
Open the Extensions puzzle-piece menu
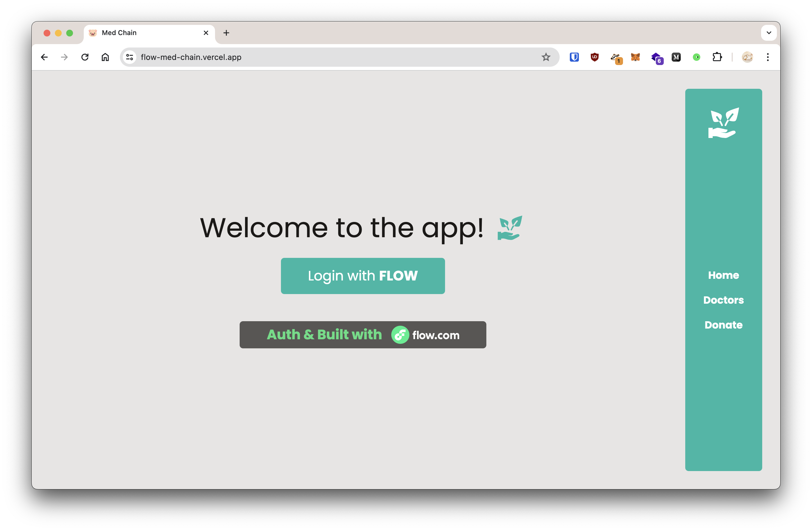point(717,57)
